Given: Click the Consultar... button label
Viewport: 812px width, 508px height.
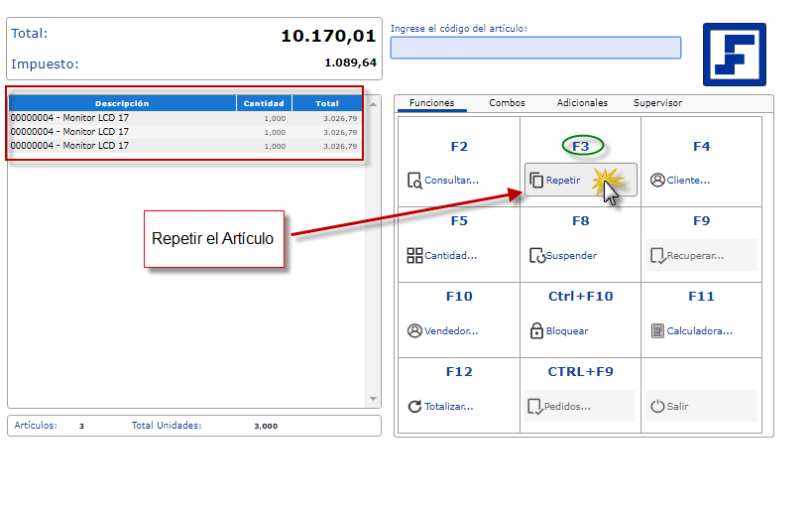Looking at the screenshot, I should click(x=451, y=181).
